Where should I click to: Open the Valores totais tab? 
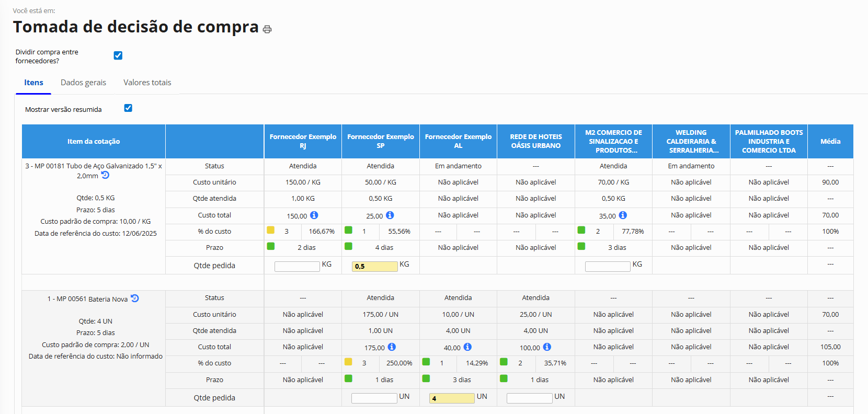pos(147,83)
